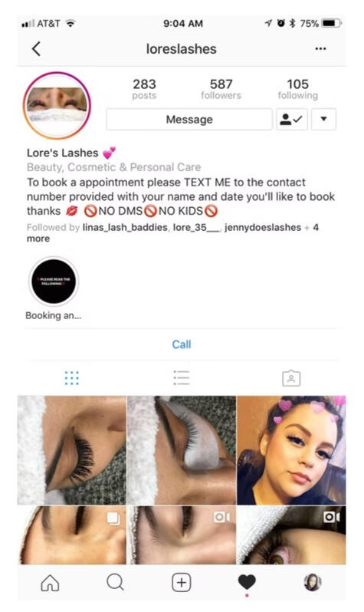The width and height of the screenshot is (364, 612).
Task: Switch to list view of posts
Action: coord(182,378)
